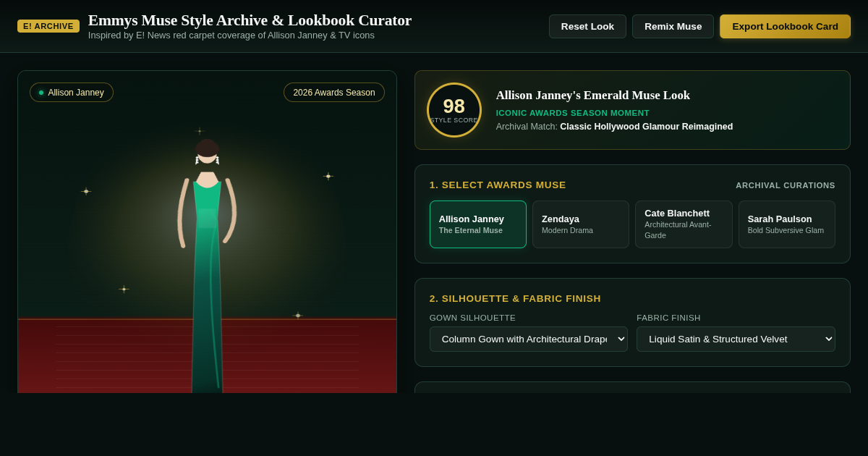Choose Cate Blanchett Architectural Avant-Garde muse

coord(684,224)
